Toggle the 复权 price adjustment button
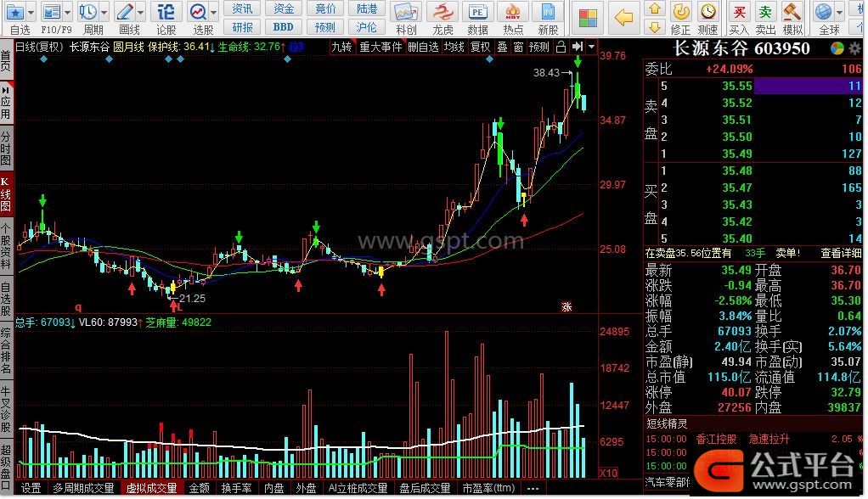The height and width of the screenshot is (499, 868). click(480, 47)
